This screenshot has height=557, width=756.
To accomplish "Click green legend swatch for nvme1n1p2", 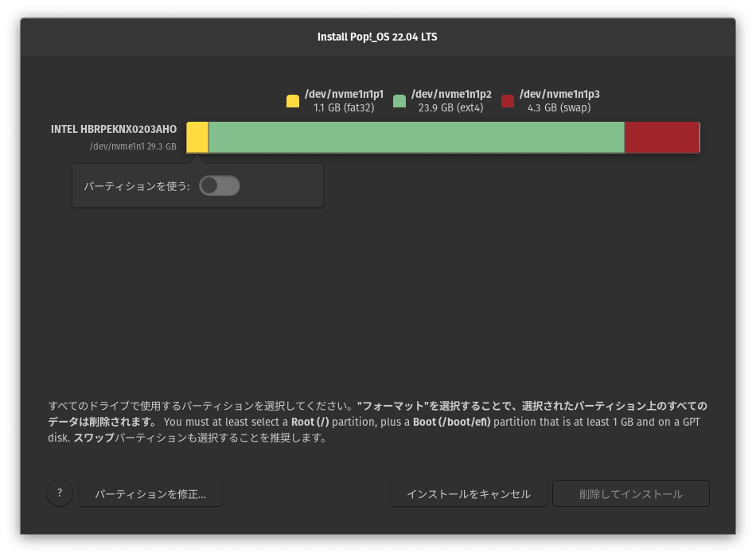I will tap(399, 101).
